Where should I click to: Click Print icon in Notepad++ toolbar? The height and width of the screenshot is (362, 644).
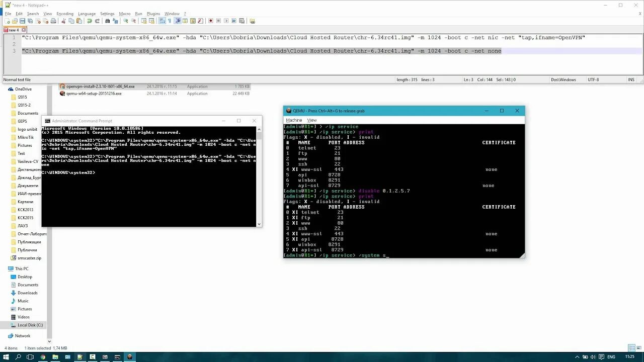click(x=53, y=21)
